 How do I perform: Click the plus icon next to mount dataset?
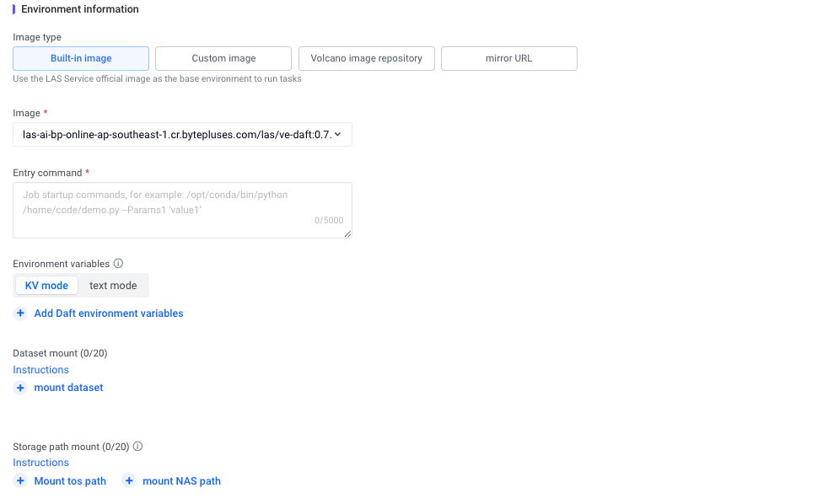pos(21,388)
